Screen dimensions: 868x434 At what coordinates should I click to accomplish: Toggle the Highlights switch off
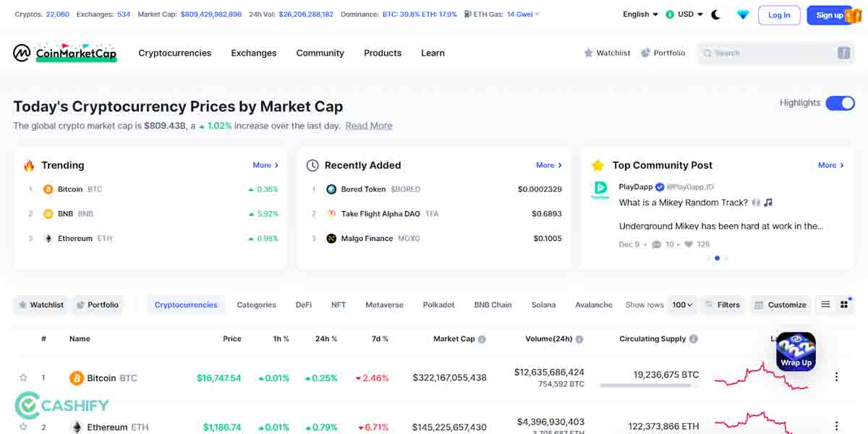pyautogui.click(x=840, y=103)
